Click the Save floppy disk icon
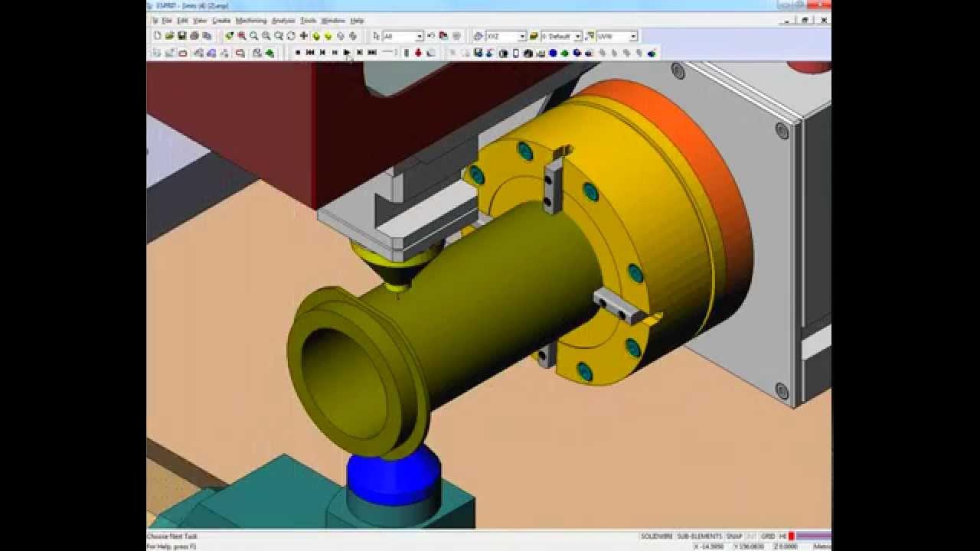 click(181, 36)
